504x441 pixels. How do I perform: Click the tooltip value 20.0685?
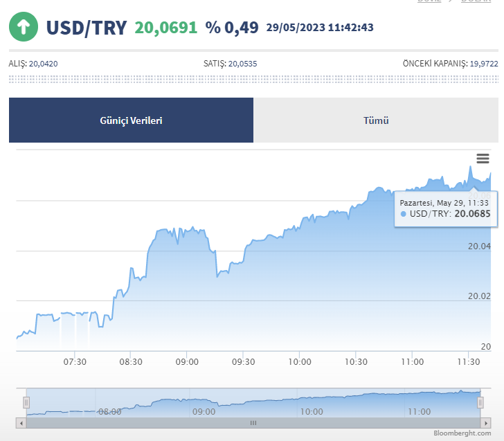pos(472,214)
